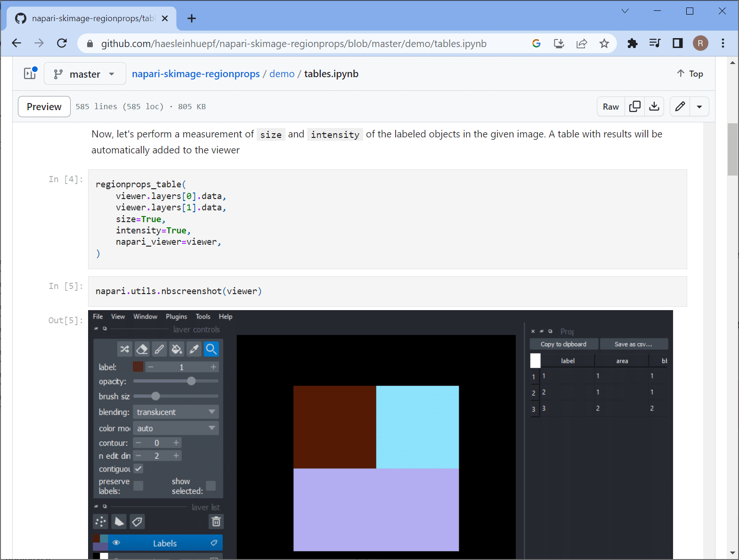
Task: Open the Tools menu
Action: point(203,317)
